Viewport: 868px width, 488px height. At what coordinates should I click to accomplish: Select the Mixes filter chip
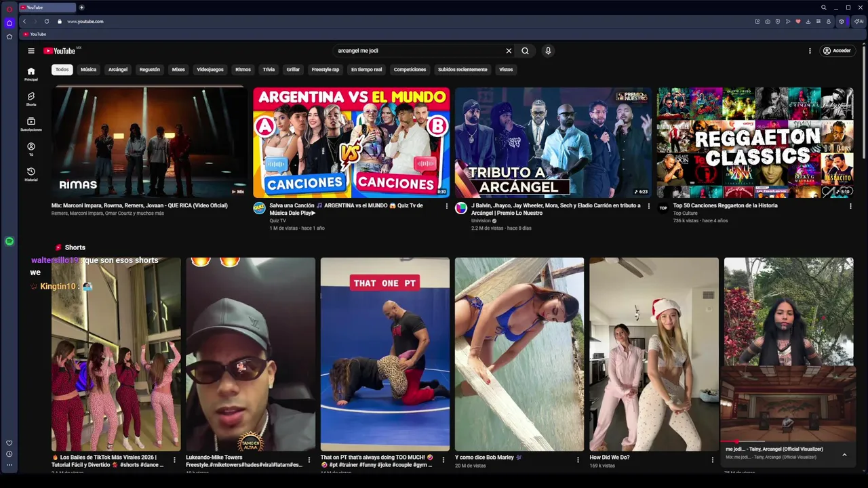point(178,70)
